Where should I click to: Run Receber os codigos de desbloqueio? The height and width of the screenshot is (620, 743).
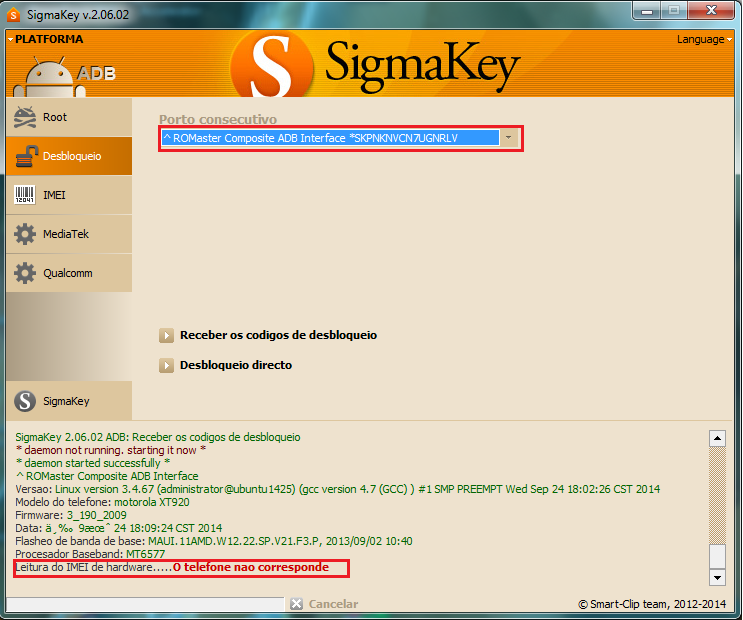pyautogui.click(x=279, y=335)
